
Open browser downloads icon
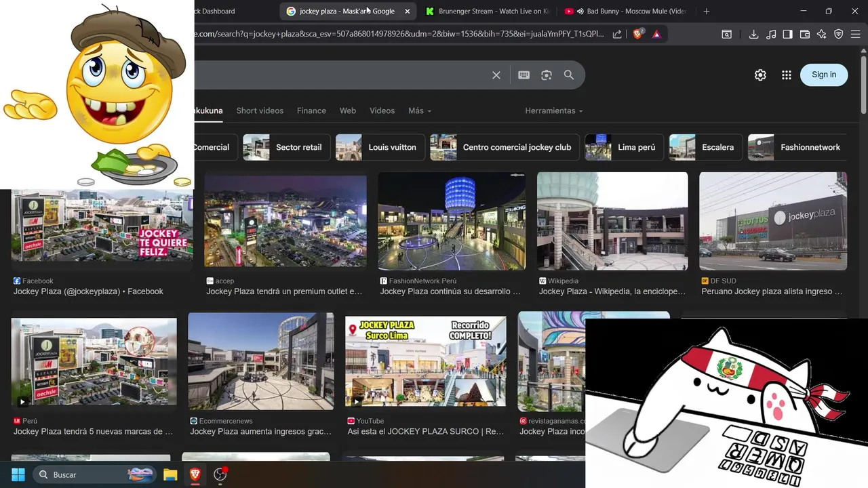753,34
